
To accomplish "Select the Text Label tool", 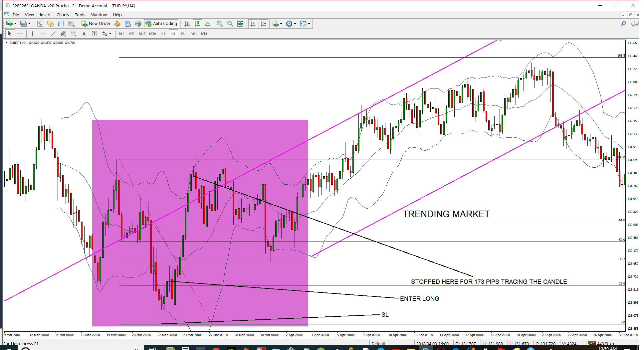I will coord(94,34).
